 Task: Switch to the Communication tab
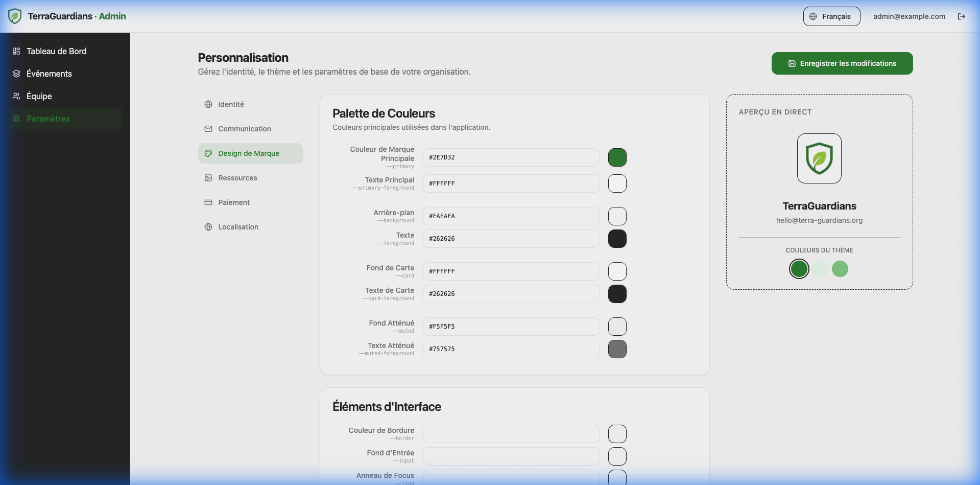[244, 129]
